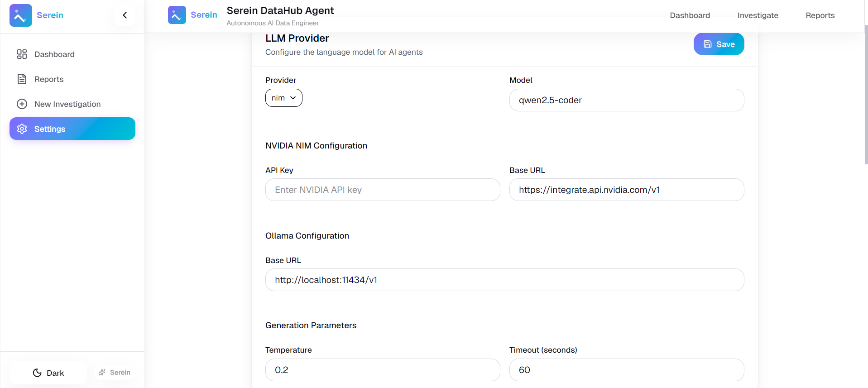Click the Timeout field showing 60
This screenshot has width=868, height=388.
(x=627, y=370)
